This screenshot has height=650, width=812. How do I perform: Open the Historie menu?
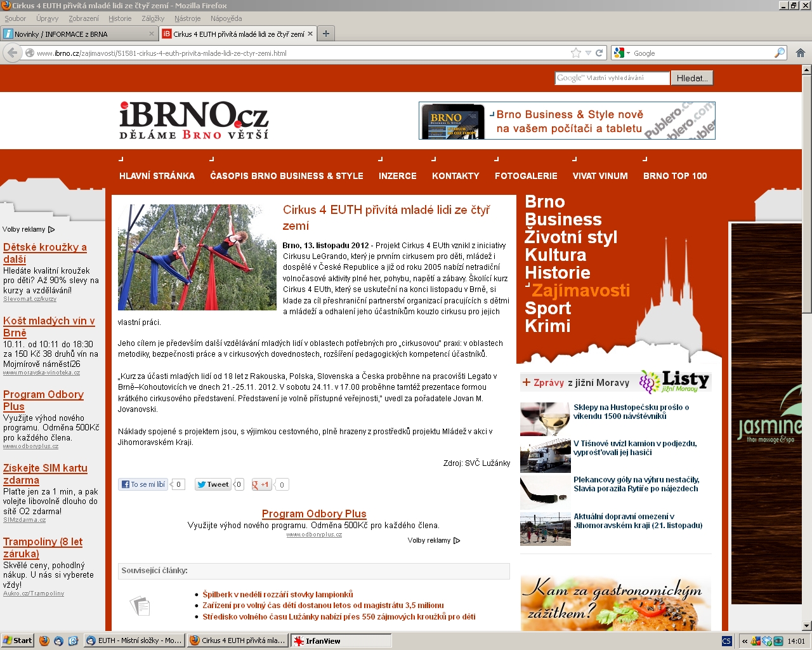pyautogui.click(x=120, y=18)
